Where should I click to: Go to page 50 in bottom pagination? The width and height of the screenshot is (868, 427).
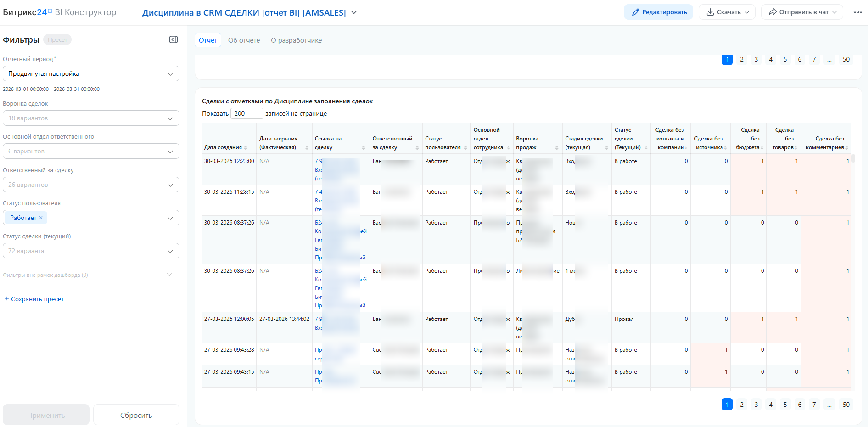pyautogui.click(x=846, y=405)
